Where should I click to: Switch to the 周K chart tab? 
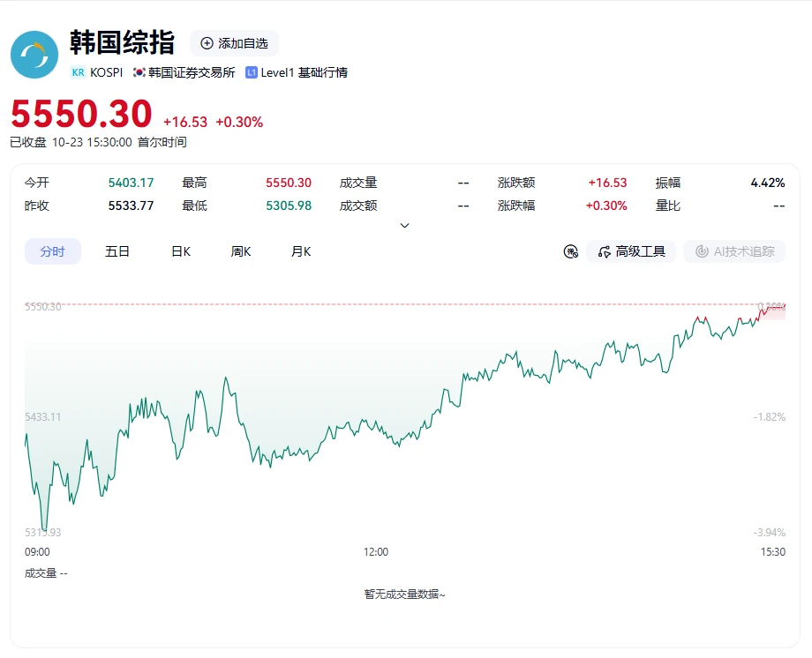(x=241, y=251)
